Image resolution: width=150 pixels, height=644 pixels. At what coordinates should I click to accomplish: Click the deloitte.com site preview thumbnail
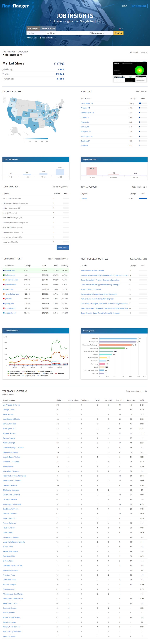130,71
